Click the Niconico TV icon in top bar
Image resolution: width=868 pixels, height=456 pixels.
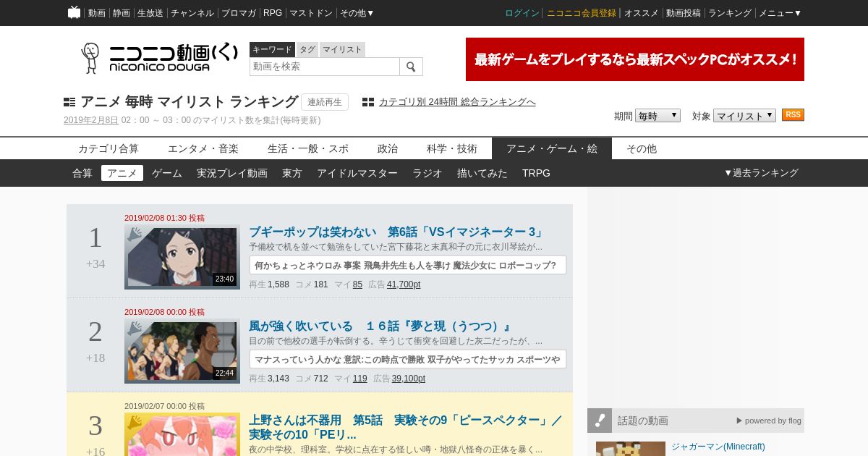[74, 12]
